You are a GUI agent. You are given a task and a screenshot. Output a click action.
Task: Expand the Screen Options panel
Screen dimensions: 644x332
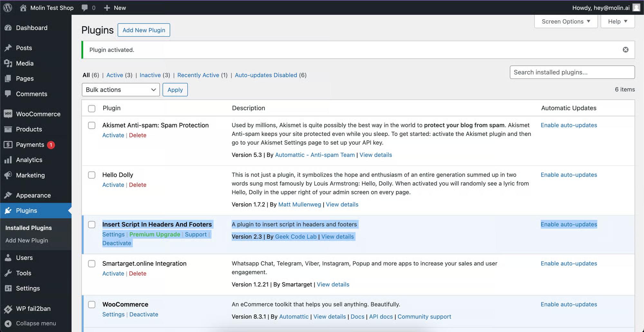point(566,22)
